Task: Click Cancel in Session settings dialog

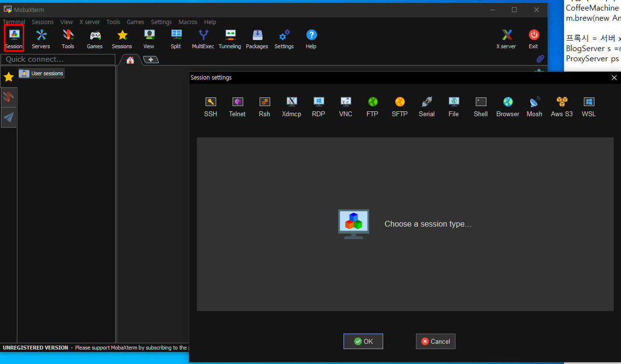Action: point(436,341)
